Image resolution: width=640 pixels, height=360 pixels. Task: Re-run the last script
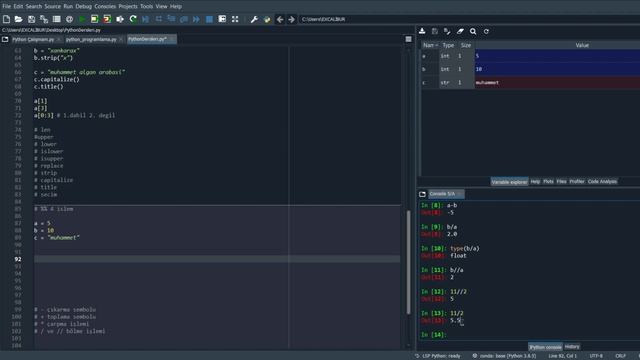click(133, 19)
